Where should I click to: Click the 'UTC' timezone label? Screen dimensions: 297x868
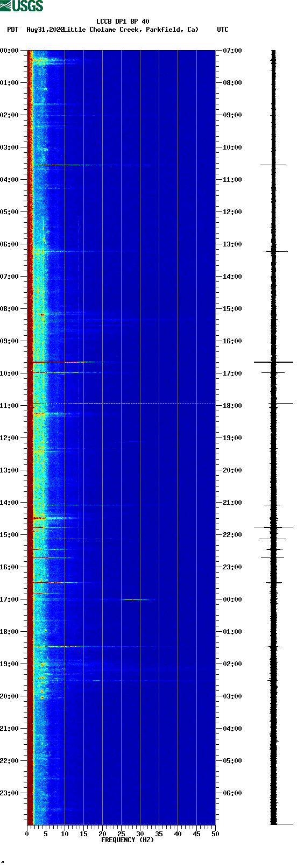[x=223, y=30]
